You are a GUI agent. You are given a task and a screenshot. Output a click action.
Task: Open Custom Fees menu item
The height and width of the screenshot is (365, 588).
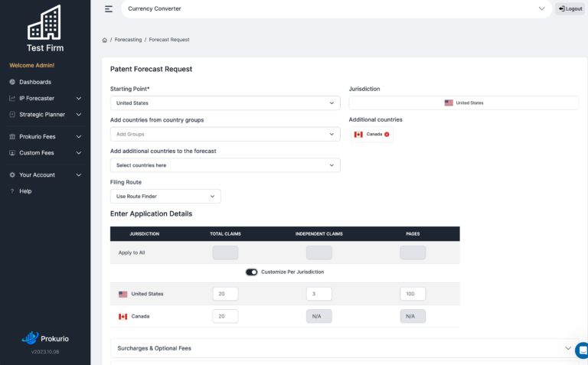click(37, 153)
